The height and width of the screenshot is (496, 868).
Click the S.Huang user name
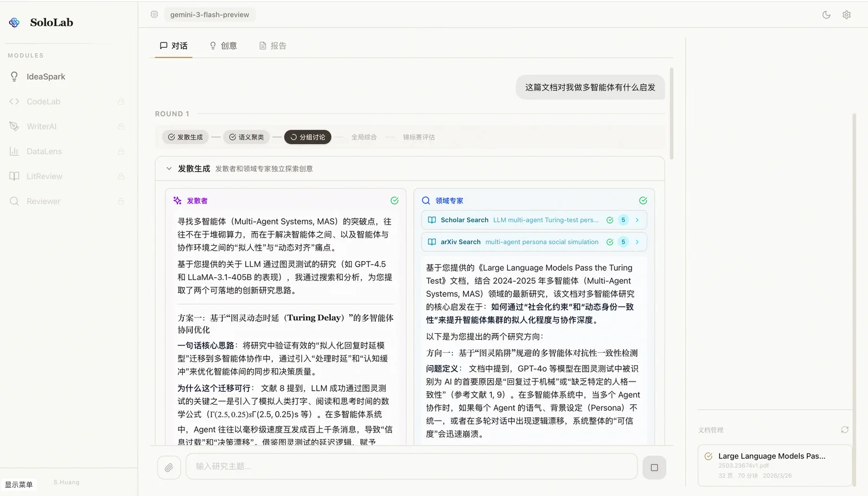66,482
